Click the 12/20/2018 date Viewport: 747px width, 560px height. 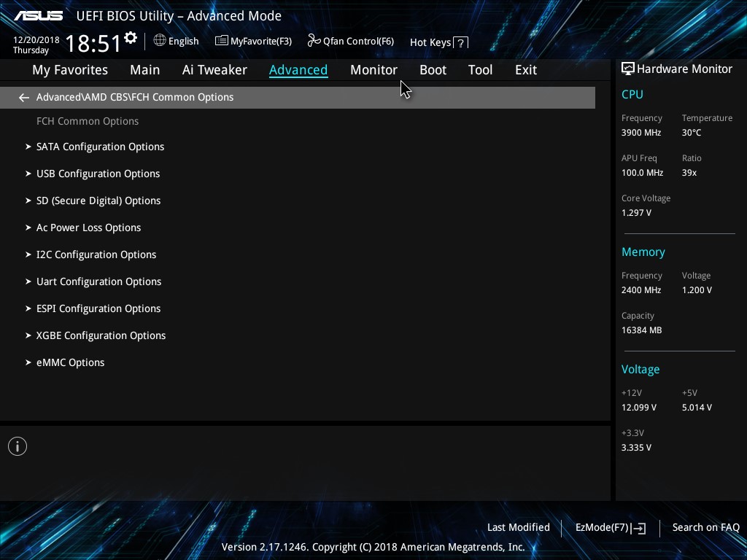coord(36,40)
